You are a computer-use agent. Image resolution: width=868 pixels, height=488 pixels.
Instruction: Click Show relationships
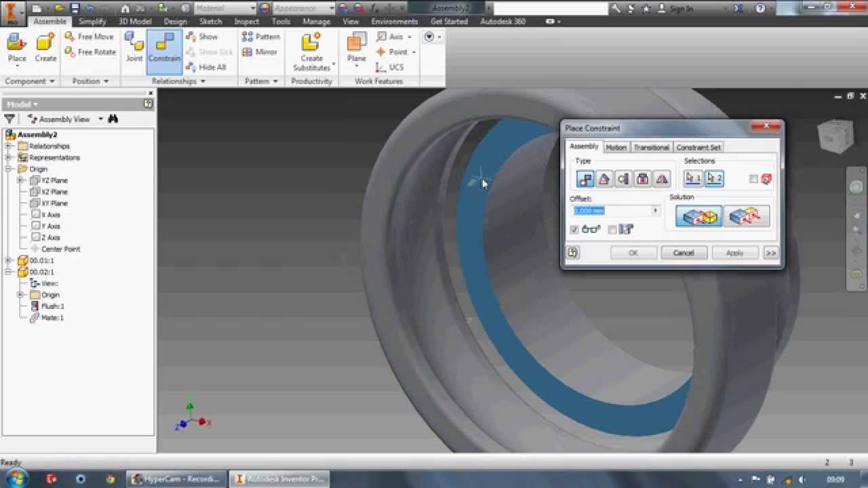(x=201, y=37)
